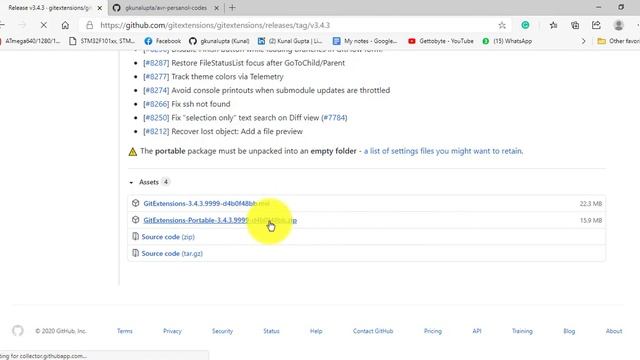
Task: Select the Release v3.4.3 gitextensions tab
Action: click(x=49, y=8)
